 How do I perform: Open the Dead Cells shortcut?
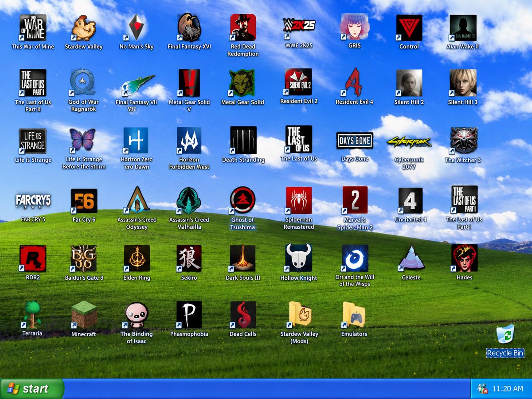click(243, 315)
